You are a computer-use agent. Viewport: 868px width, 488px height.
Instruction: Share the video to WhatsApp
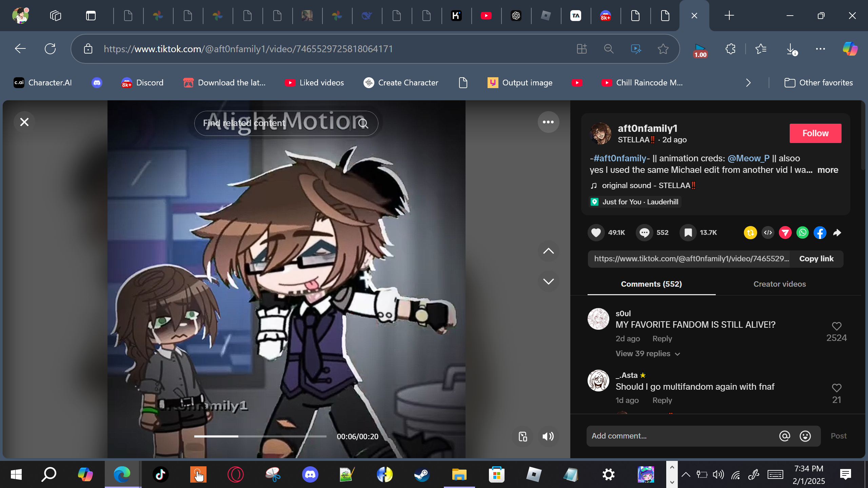(803, 232)
